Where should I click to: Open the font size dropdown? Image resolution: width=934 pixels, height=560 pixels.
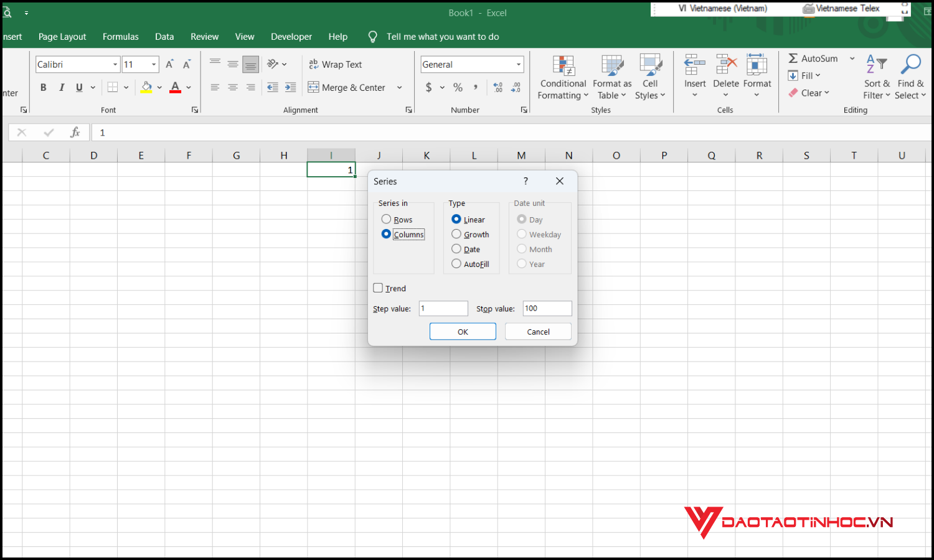[x=154, y=64]
